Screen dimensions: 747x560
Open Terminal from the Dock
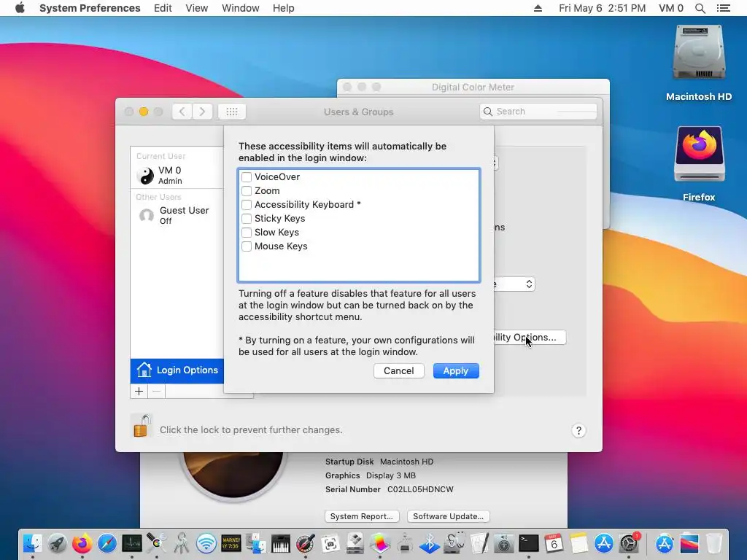point(528,543)
